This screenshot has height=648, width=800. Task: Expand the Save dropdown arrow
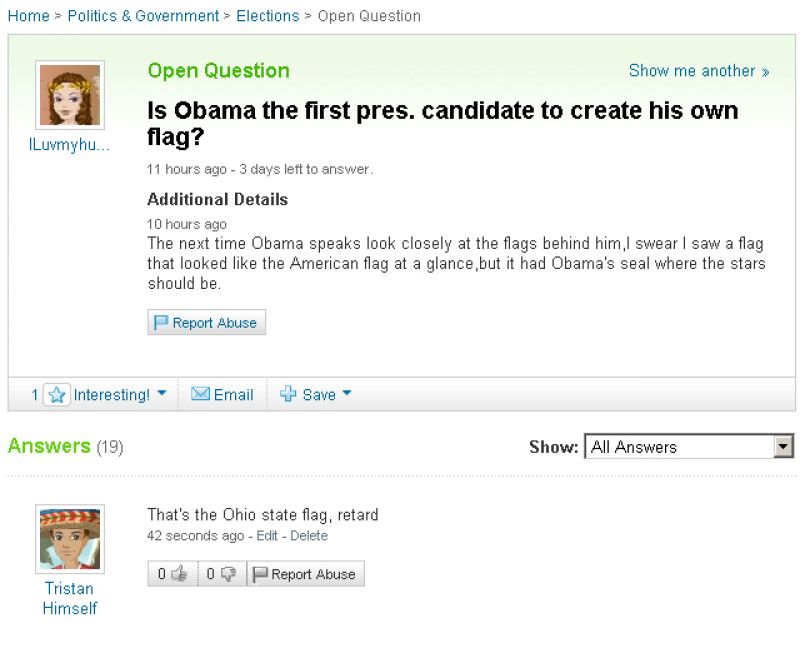point(347,394)
